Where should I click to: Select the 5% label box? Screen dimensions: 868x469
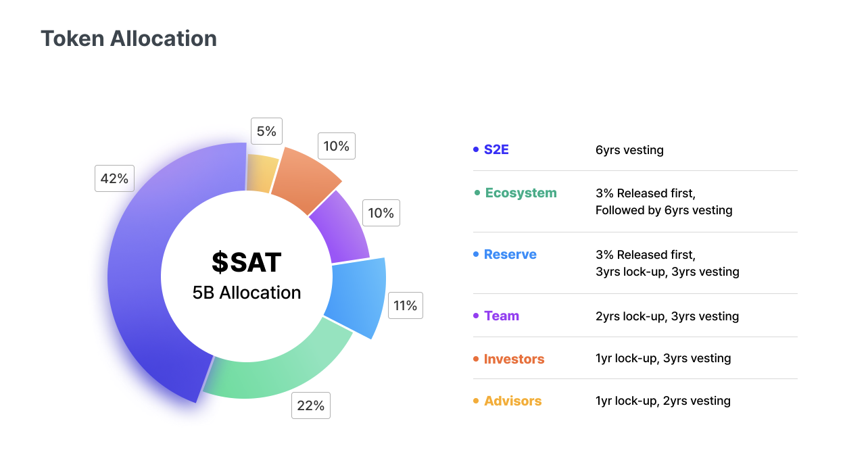click(x=266, y=131)
